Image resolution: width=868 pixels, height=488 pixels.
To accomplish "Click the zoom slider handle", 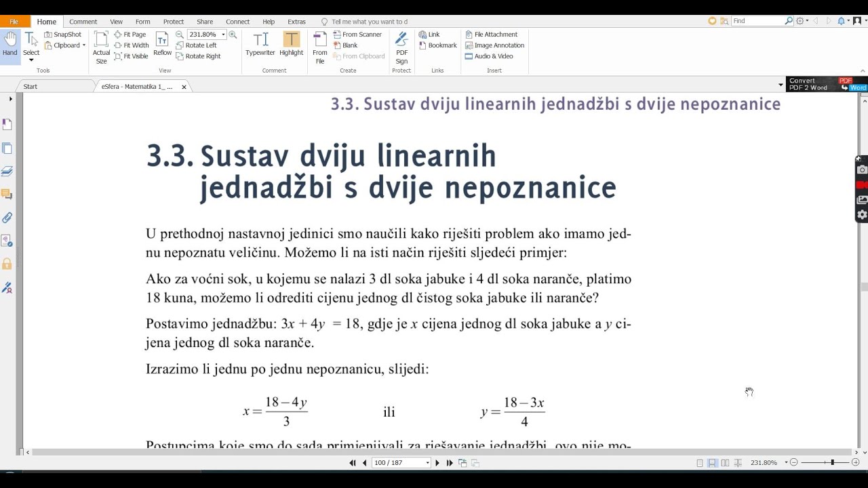I will (832, 462).
